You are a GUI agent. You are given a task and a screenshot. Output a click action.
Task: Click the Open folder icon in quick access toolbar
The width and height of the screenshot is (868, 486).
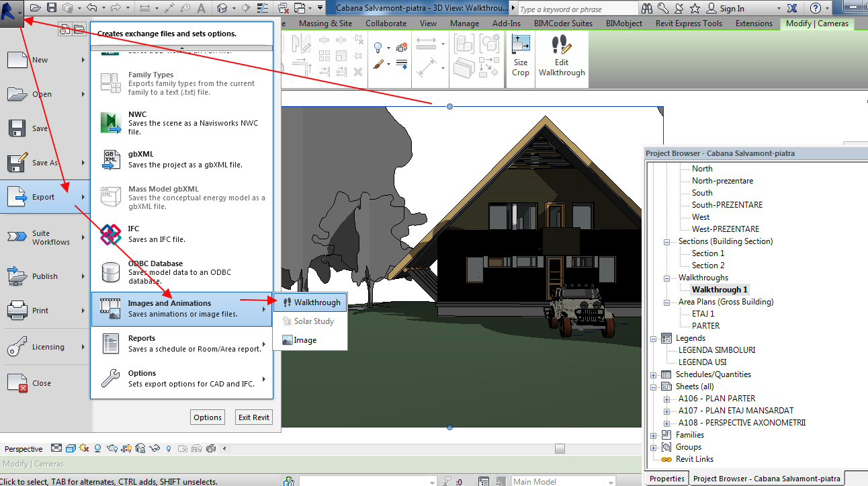click(35, 8)
